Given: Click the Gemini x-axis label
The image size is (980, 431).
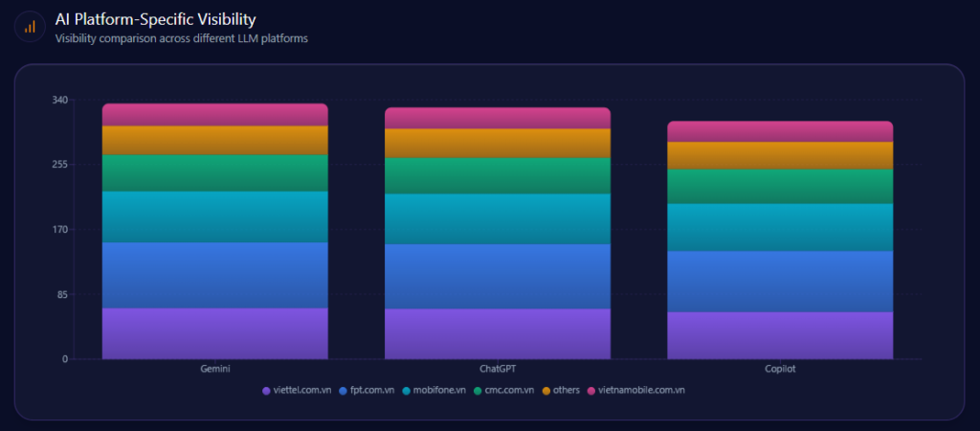Looking at the screenshot, I should pyautogui.click(x=215, y=369).
